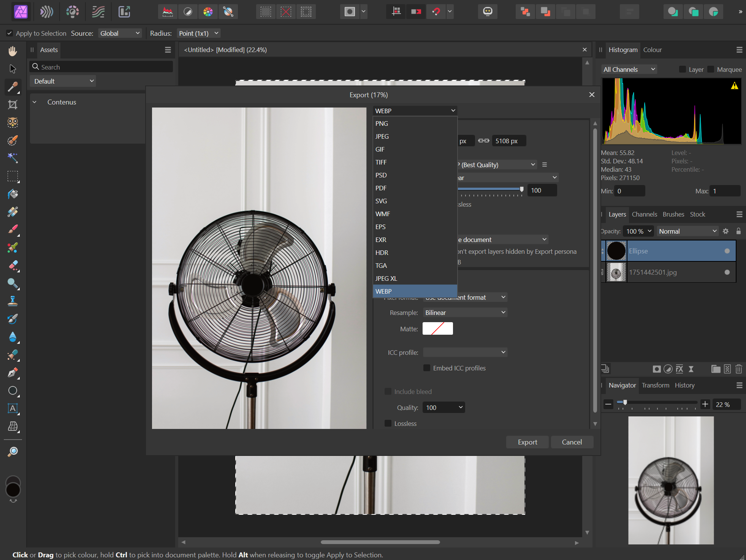Select the Mesh Warp tool
This screenshot has width=746, height=560.
13,426
